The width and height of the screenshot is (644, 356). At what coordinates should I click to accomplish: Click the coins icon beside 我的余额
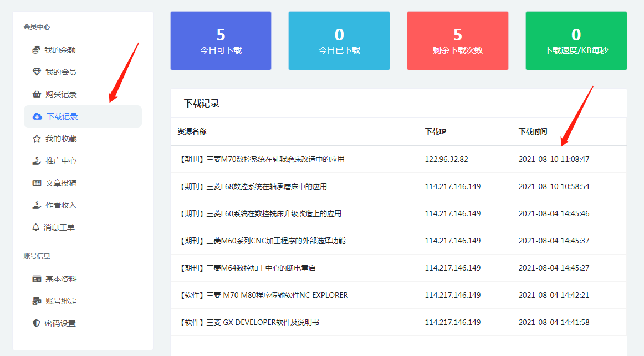tap(36, 50)
